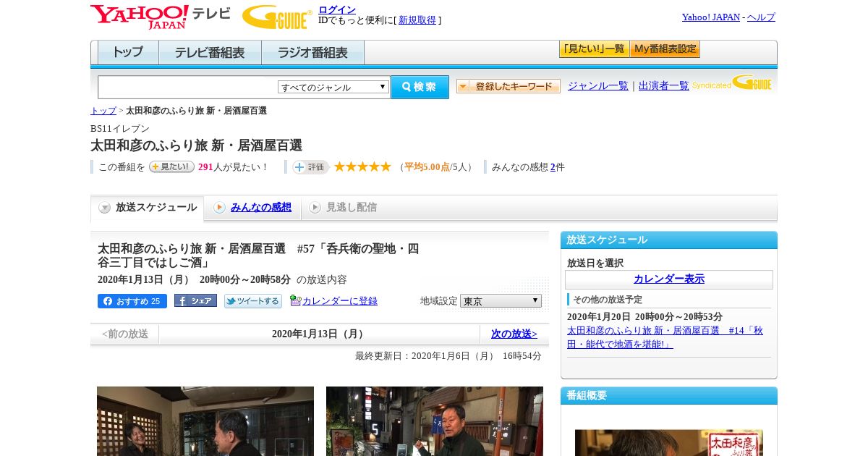The height and width of the screenshot is (456, 868).
Task: Open the left izakaya program photo
Action: click(205, 421)
